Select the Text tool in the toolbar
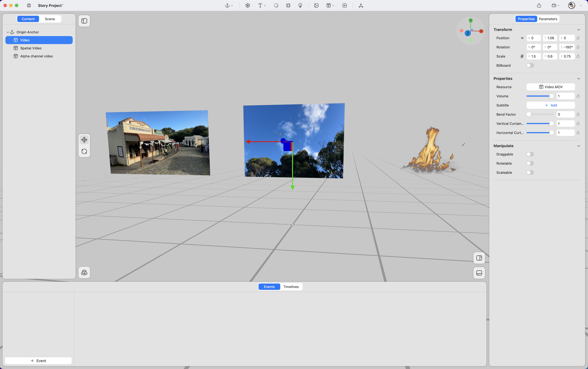The width and height of the screenshot is (588, 369). tap(260, 5)
